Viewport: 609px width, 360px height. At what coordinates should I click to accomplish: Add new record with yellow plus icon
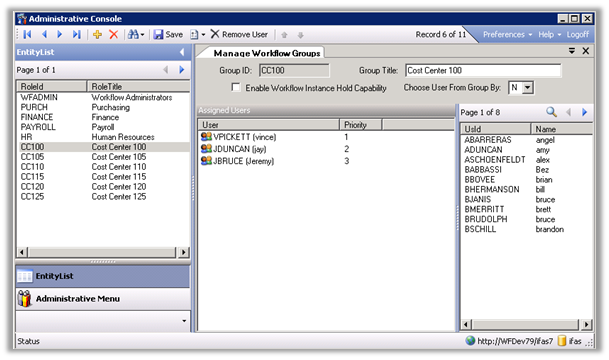(97, 35)
